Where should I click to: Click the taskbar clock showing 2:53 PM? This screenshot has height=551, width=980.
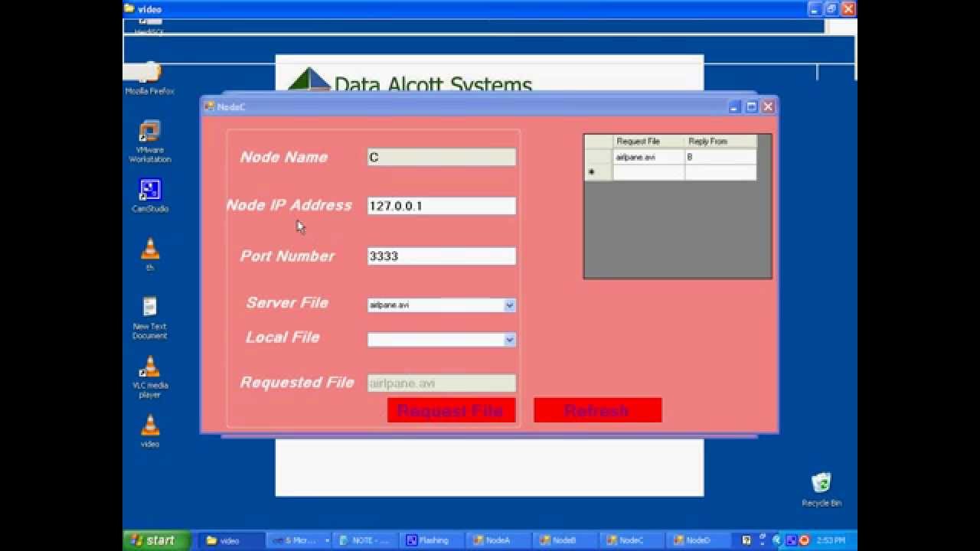[831, 540]
